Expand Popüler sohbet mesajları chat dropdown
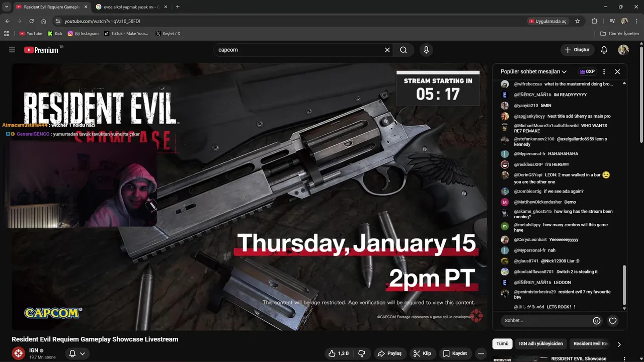Screen dimensions: 644x362 pyautogui.click(x=534, y=71)
